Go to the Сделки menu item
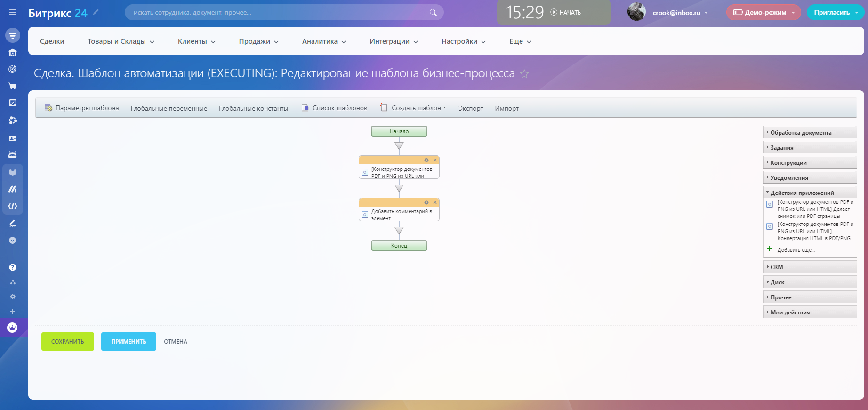 point(52,41)
